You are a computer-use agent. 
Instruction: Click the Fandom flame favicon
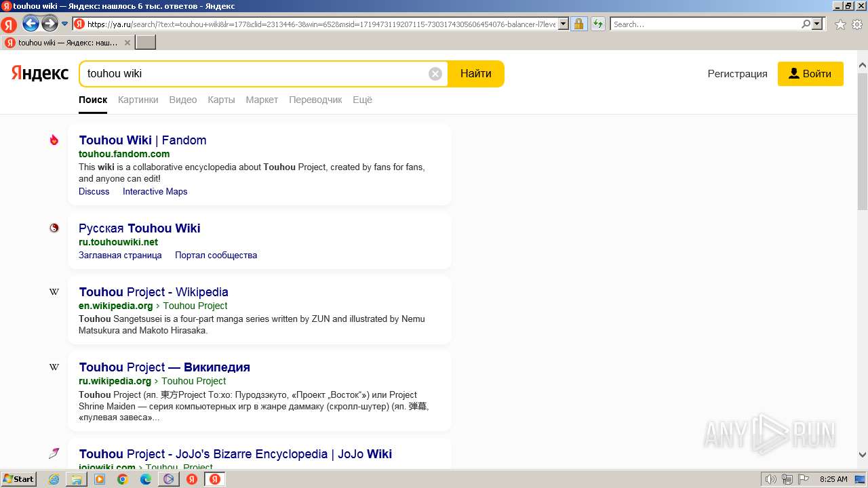pyautogui.click(x=54, y=140)
